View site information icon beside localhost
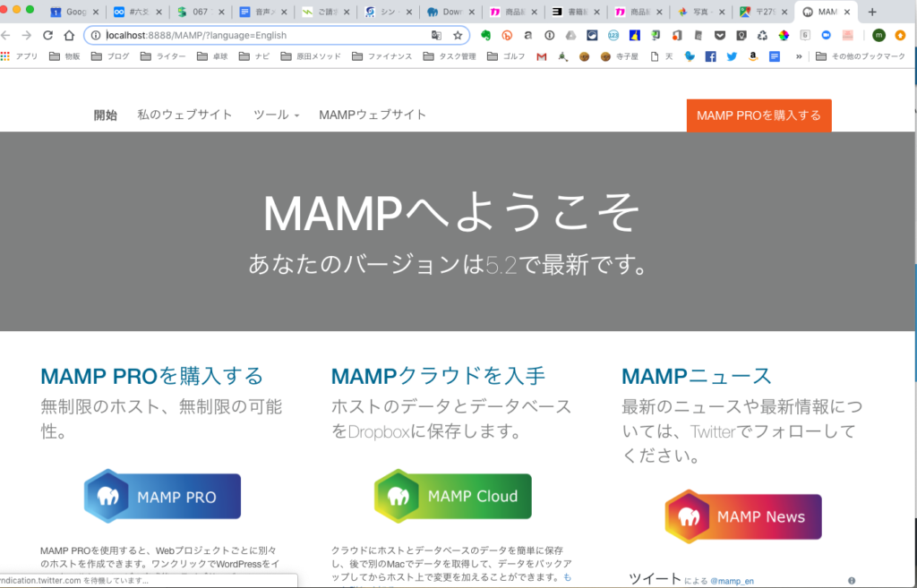 pos(96,35)
